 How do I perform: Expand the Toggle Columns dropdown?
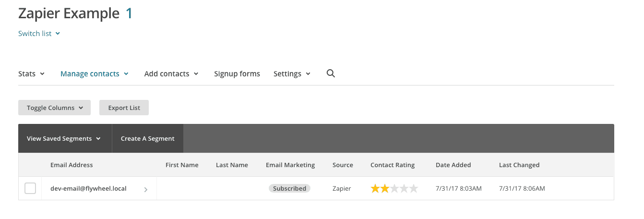tap(54, 108)
